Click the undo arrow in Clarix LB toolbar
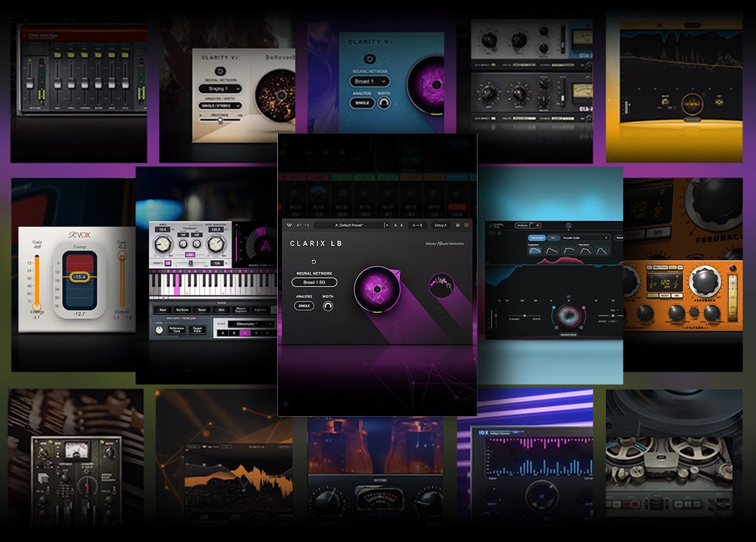756x542 pixels. coord(299,225)
